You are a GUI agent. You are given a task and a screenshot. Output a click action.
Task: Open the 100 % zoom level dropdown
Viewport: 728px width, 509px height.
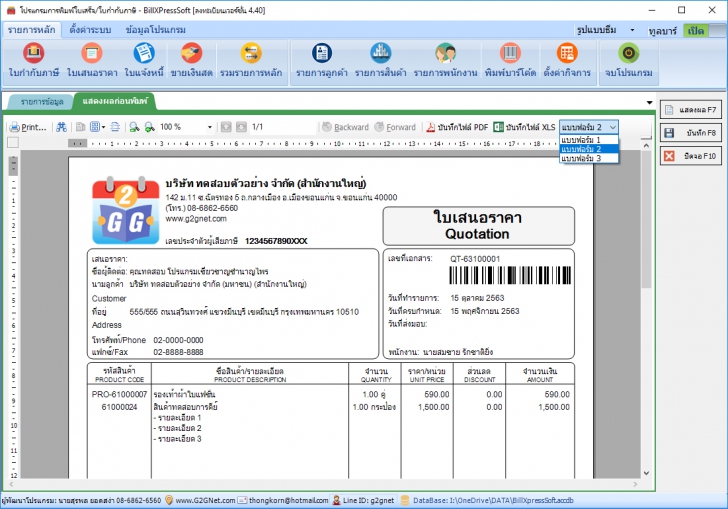click(209, 127)
